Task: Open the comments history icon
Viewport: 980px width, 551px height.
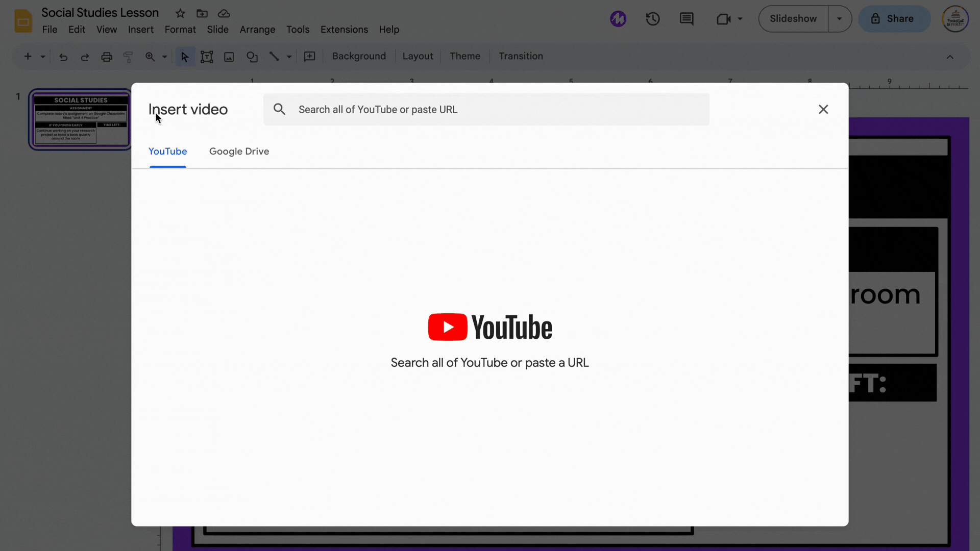Action: click(x=687, y=19)
